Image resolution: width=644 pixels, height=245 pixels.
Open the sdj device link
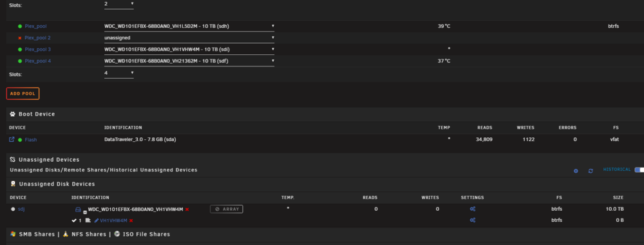(x=21, y=209)
